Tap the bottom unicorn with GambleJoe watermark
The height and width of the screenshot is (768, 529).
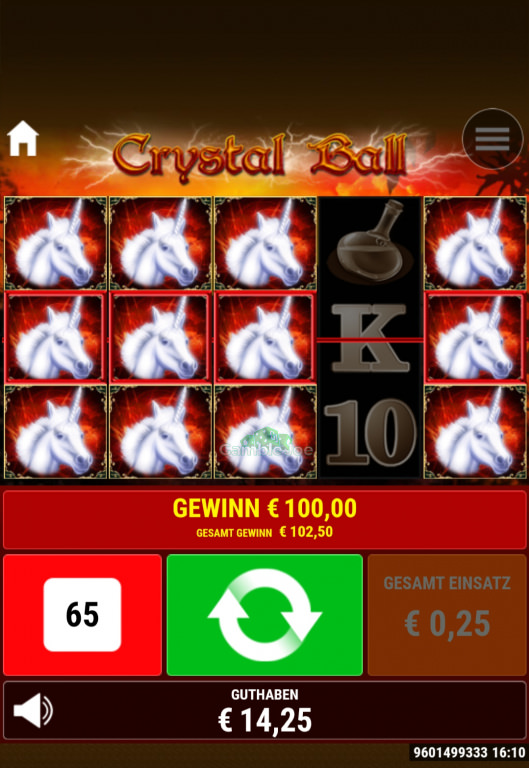tap(265, 432)
